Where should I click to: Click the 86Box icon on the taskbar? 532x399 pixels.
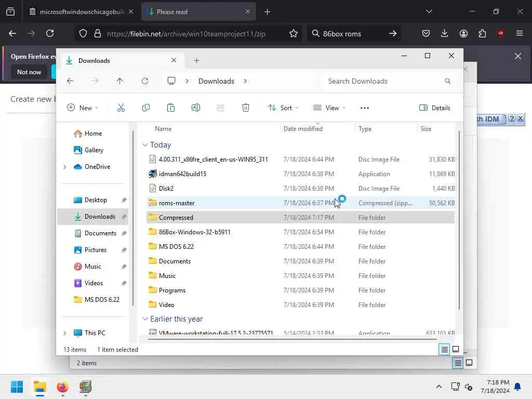pos(86,387)
